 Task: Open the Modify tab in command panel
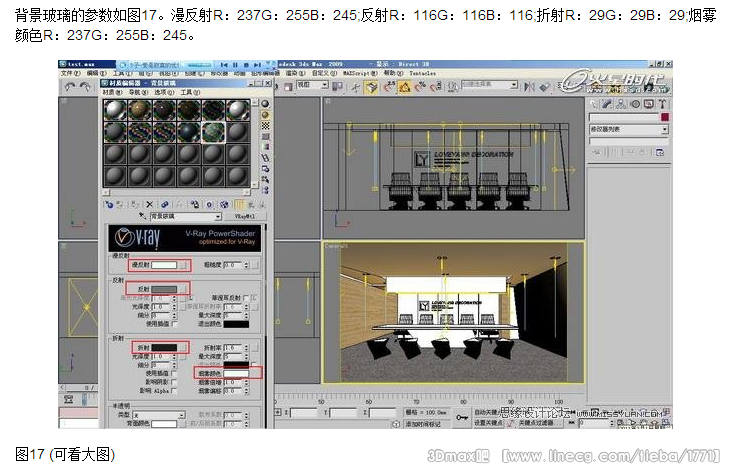click(607, 104)
